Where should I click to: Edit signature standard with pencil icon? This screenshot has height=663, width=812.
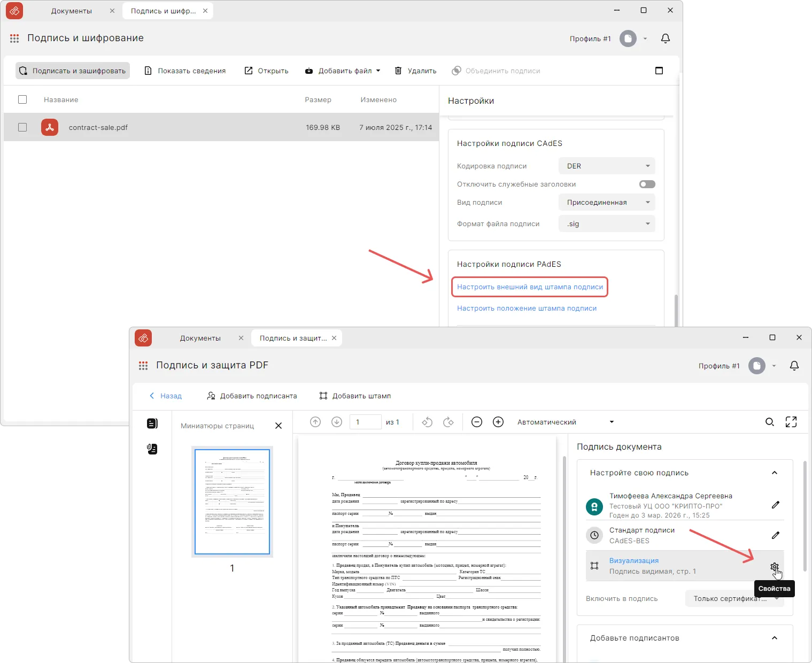pos(775,535)
